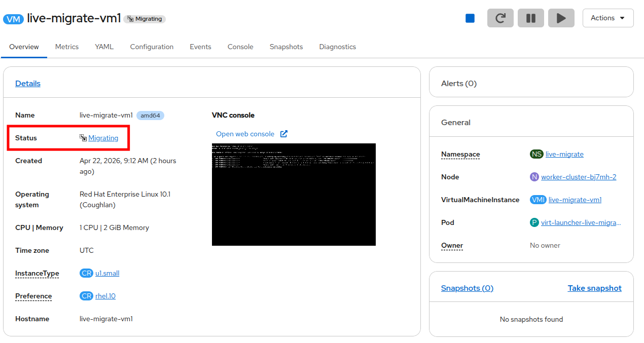Click the Migrating status icon in Details

click(x=83, y=138)
